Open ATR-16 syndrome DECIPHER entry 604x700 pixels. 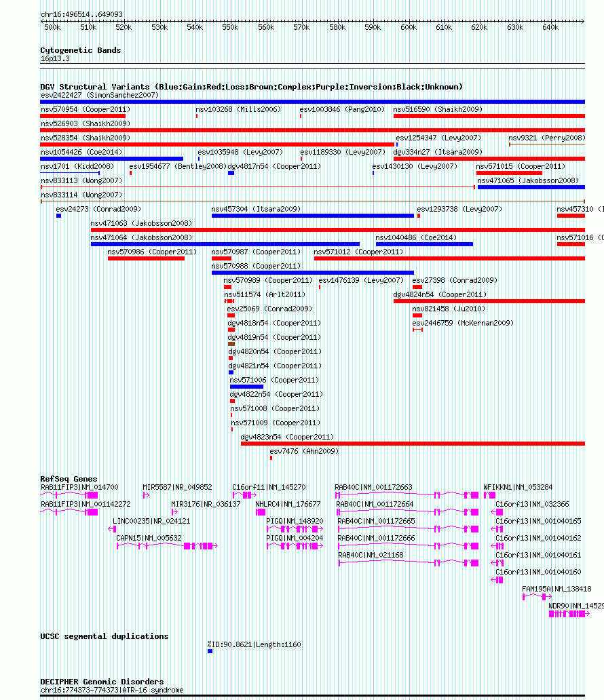tap(112, 691)
